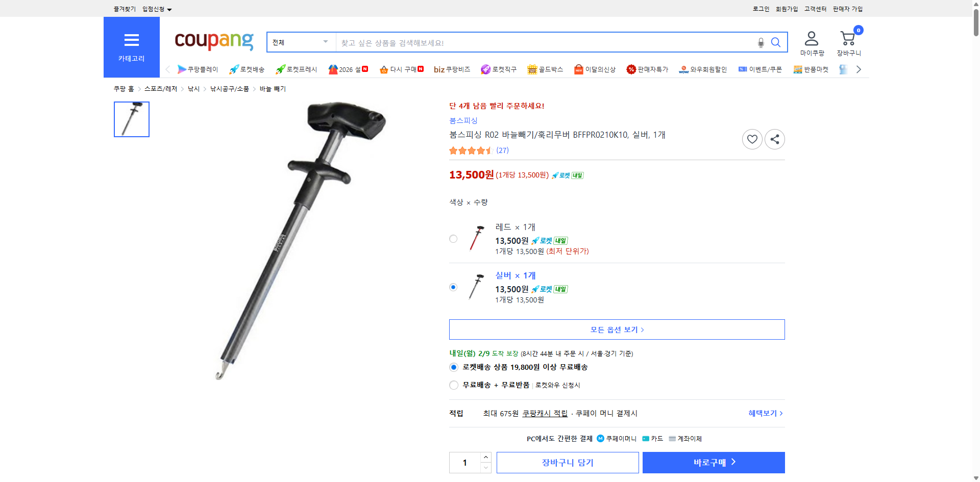This screenshot has height=482, width=980.
Task: Click the product thumbnail image
Action: tap(131, 119)
